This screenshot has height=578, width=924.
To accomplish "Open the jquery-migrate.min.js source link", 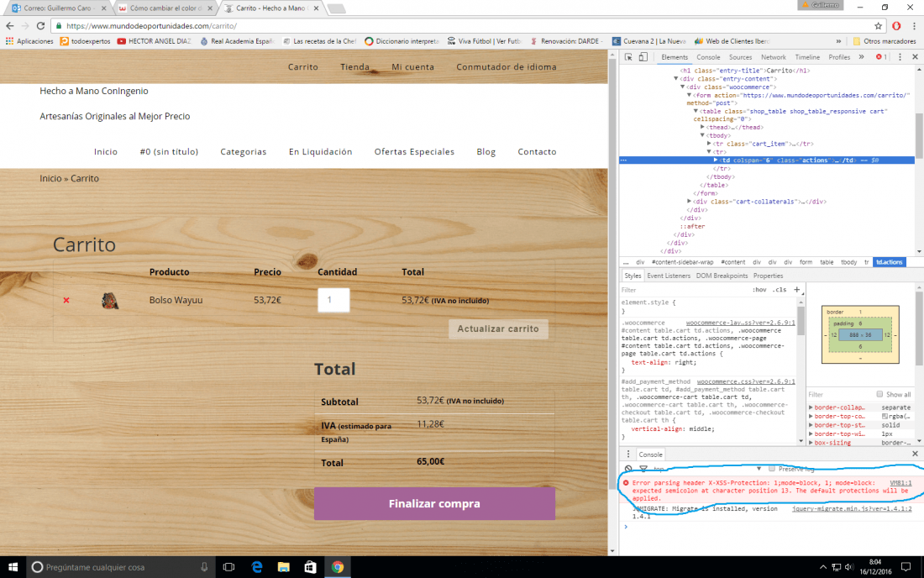I will pyautogui.click(x=852, y=508).
